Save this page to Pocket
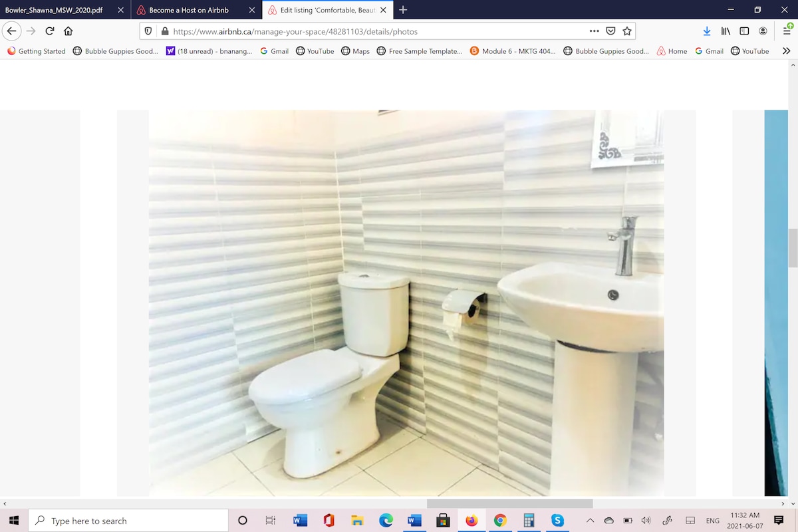Screen dimensions: 798x532 (x=610, y=31)
